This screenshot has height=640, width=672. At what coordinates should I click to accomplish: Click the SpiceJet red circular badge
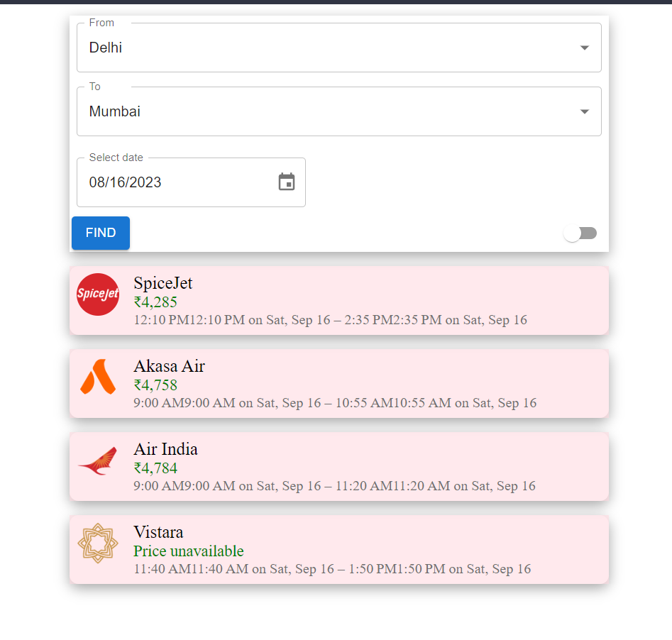tap(97, 294)
